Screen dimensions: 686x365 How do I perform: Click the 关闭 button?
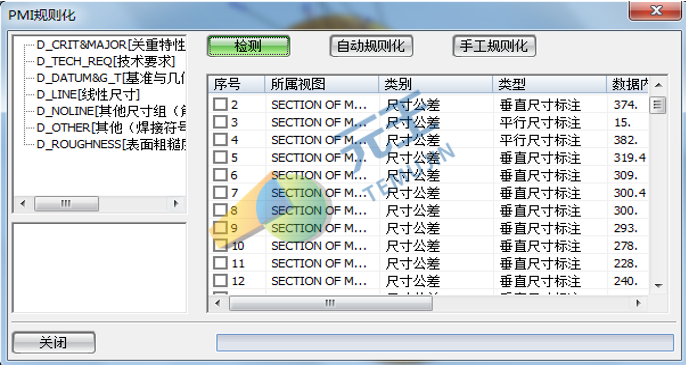[x=53, y=342]
